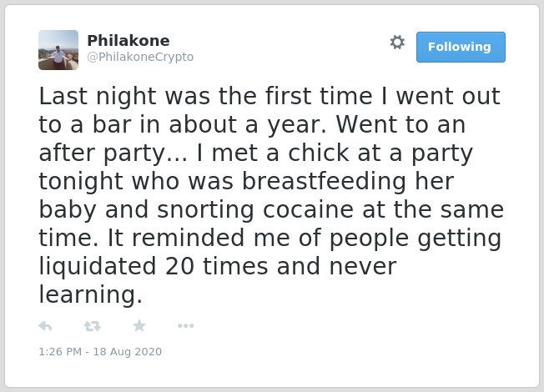This screenshot has width=544, height=392.
Task: Favorite the tweet with the star icon
Action: [139, 326]
